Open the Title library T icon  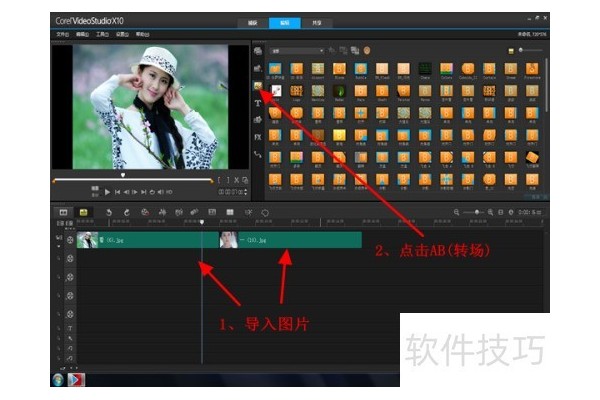click(x=258, y=103)
